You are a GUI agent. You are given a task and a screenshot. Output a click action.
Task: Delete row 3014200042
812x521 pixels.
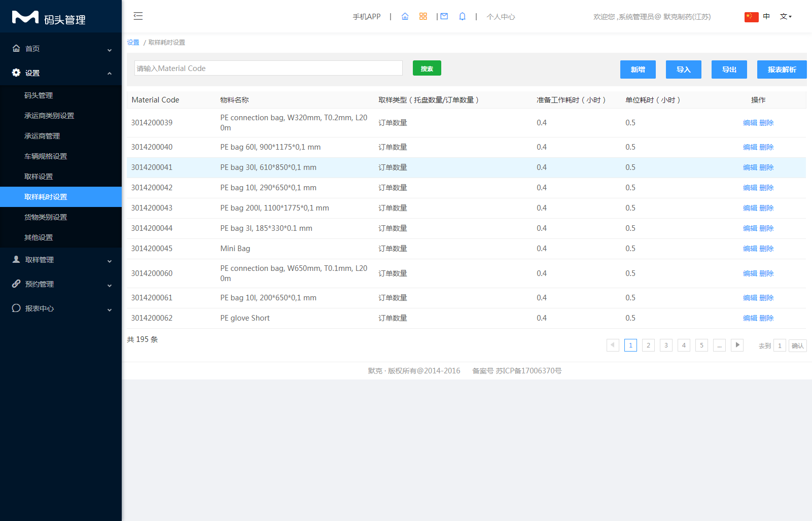coord(766,188)
